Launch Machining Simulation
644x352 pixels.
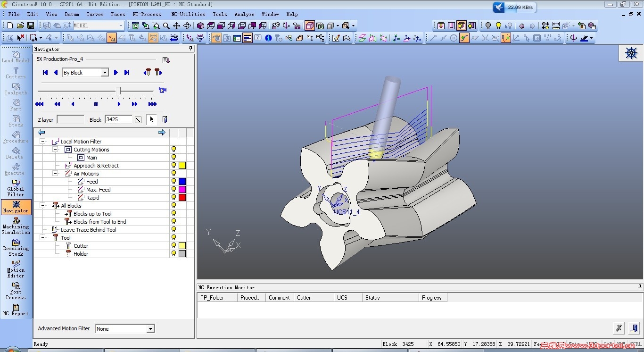point(16,226)
